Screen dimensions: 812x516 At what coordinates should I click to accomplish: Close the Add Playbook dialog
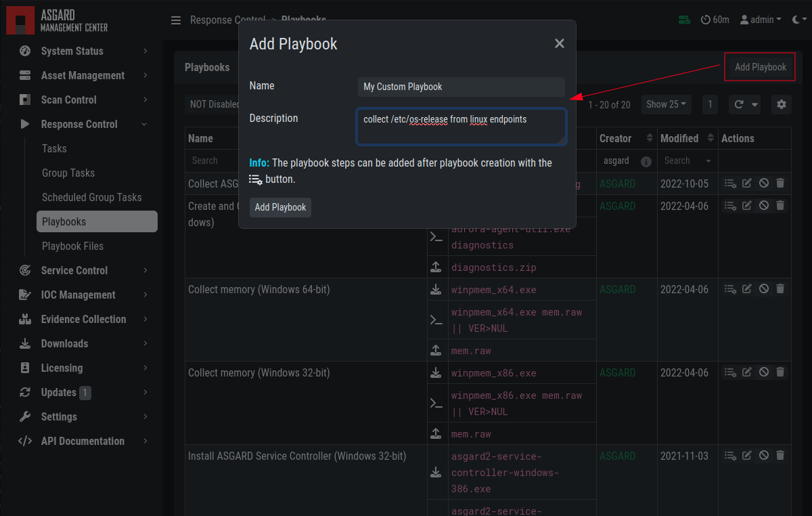[559, 43]
